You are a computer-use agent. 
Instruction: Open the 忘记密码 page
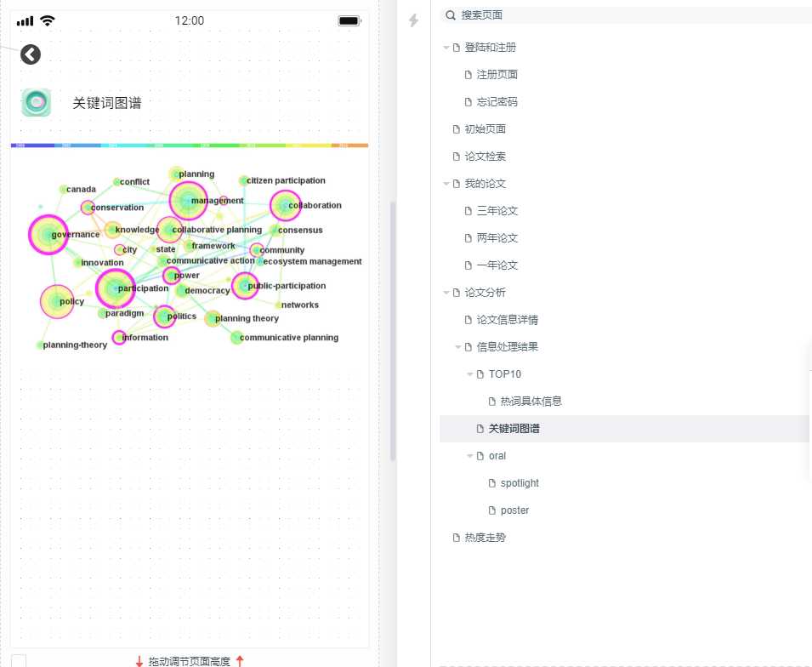[497, 102]
